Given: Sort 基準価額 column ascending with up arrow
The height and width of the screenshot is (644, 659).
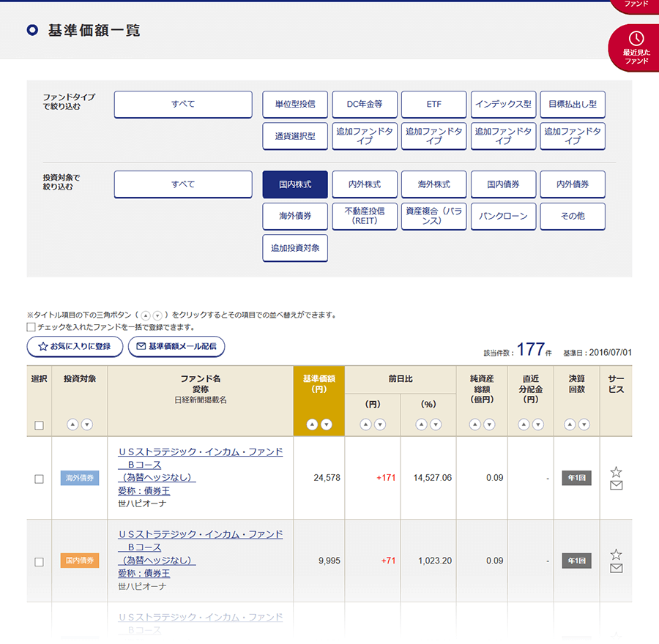Looking at the screenshot, I should pyautogui.click(x=311, y=424).
